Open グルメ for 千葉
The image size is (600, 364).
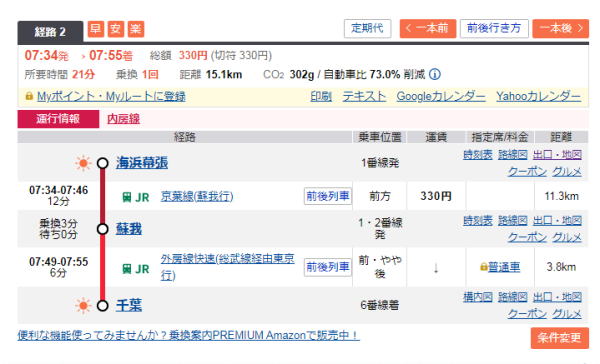tap(567, 314)
